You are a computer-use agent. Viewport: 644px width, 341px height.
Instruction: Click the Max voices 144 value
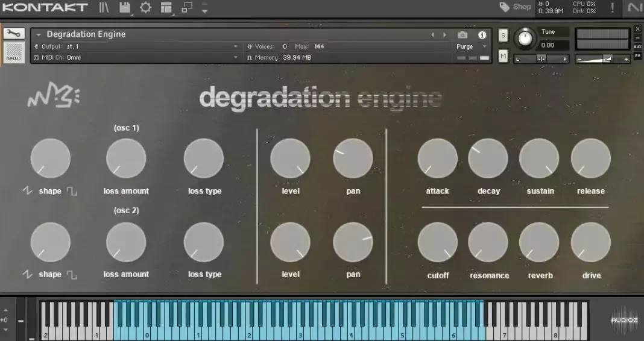(319, 46)
